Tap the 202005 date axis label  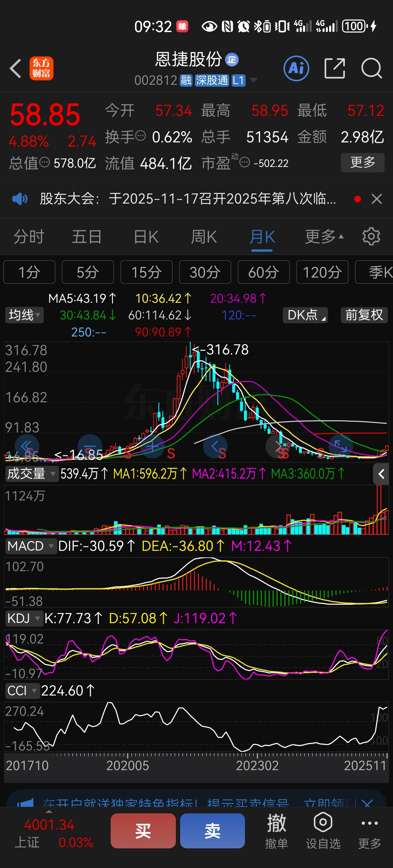(x=127, y=766)
